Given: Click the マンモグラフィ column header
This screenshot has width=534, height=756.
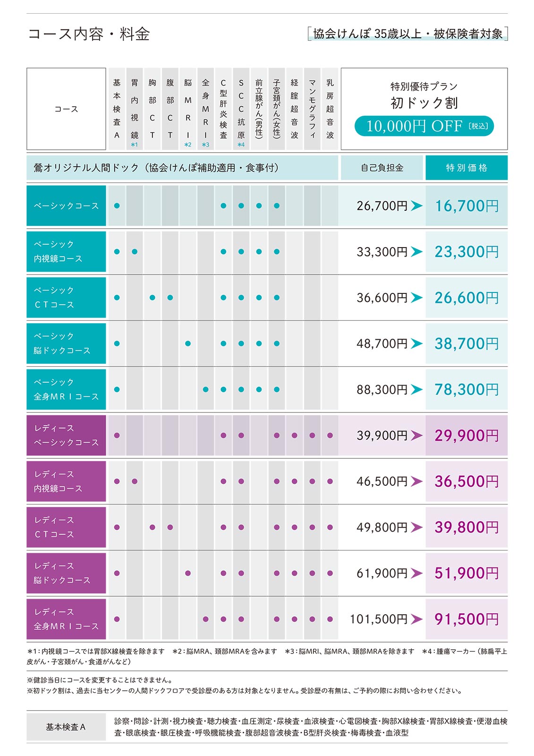Looking at the screenshot, I should pyautogui.click(x=312, y=109).
